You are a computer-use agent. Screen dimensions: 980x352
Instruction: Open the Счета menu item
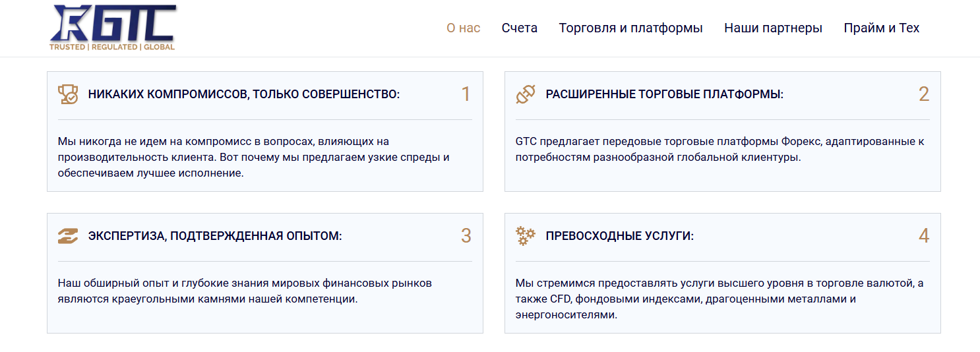[520, 28]
